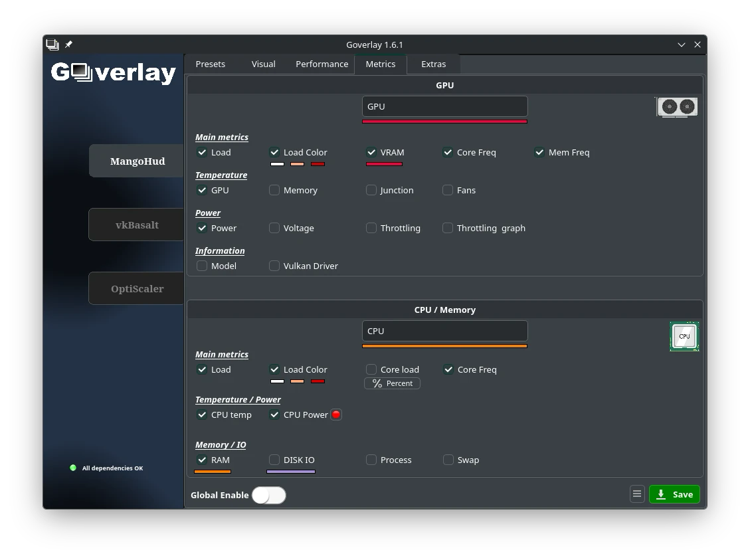The height and width of the screenshot is (560, 750).
Task: Switch to the Performance tab
Action: [x=322, y=64]
